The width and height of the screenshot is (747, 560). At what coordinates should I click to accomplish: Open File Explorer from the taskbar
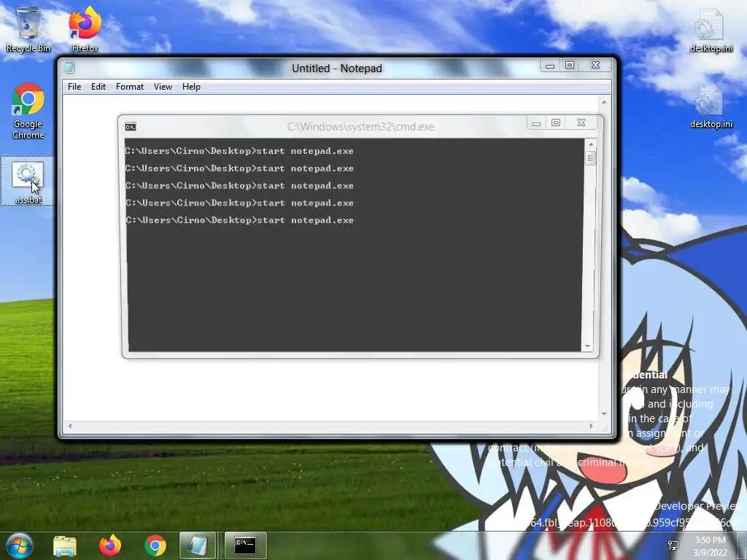point(65,545)
